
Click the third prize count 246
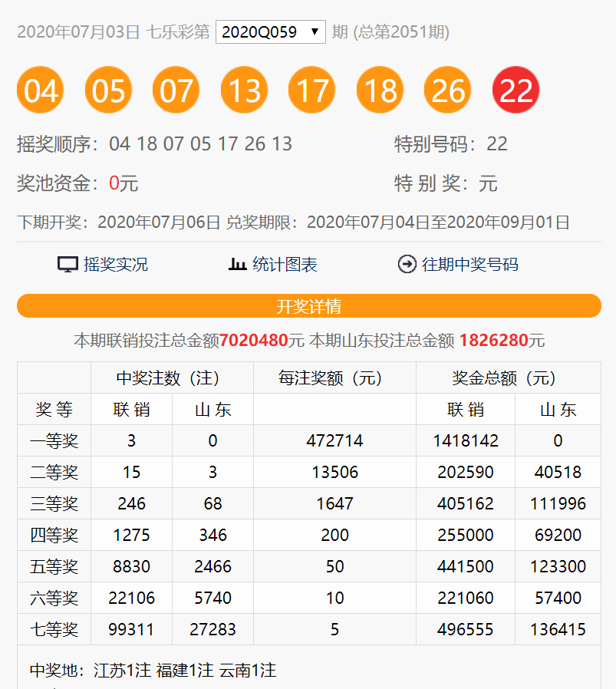pos(131,503)
